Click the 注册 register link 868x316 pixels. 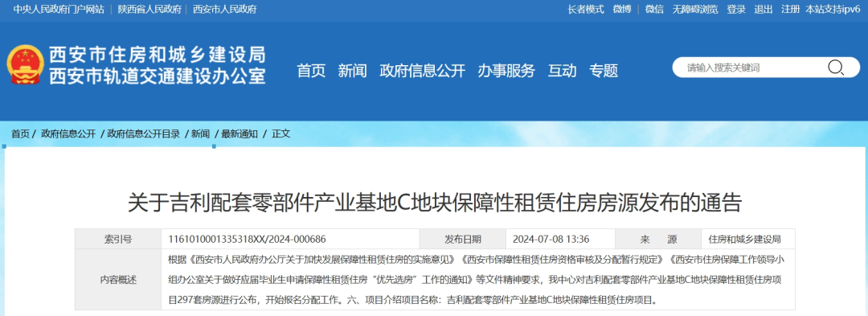(791, 10)
